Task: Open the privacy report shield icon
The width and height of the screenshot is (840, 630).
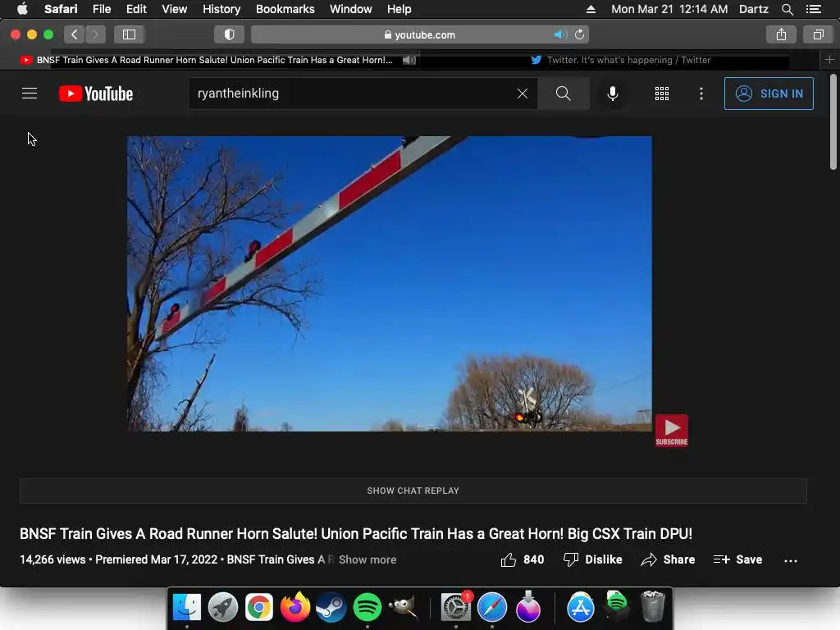Action: coord(230,34)
